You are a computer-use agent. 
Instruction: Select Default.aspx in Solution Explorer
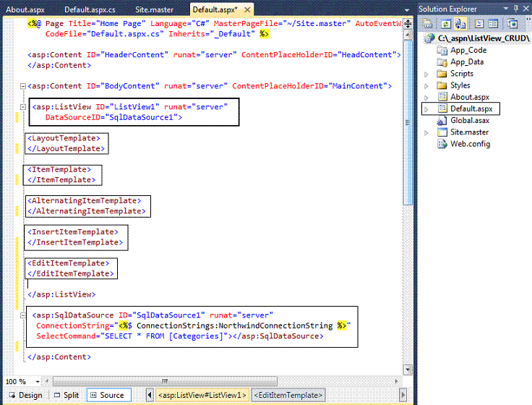(471, 108)
